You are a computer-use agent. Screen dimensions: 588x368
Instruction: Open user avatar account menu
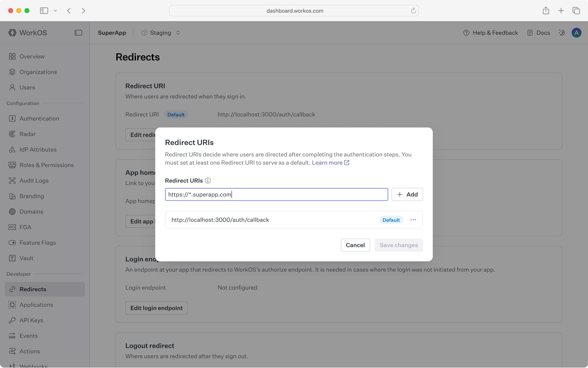[x=576, y=33]
